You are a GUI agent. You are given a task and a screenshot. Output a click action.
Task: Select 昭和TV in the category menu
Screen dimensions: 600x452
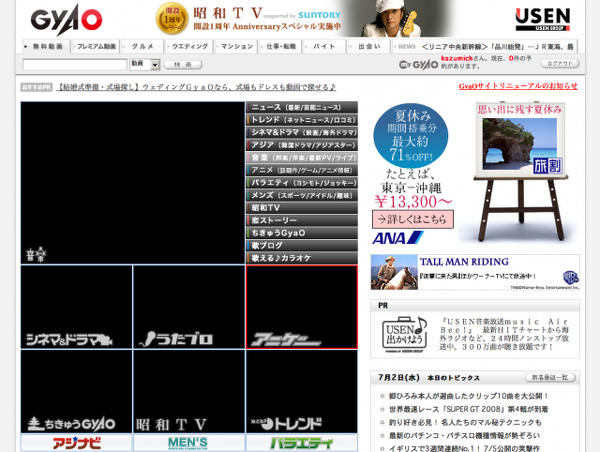(x=302, y=208)
